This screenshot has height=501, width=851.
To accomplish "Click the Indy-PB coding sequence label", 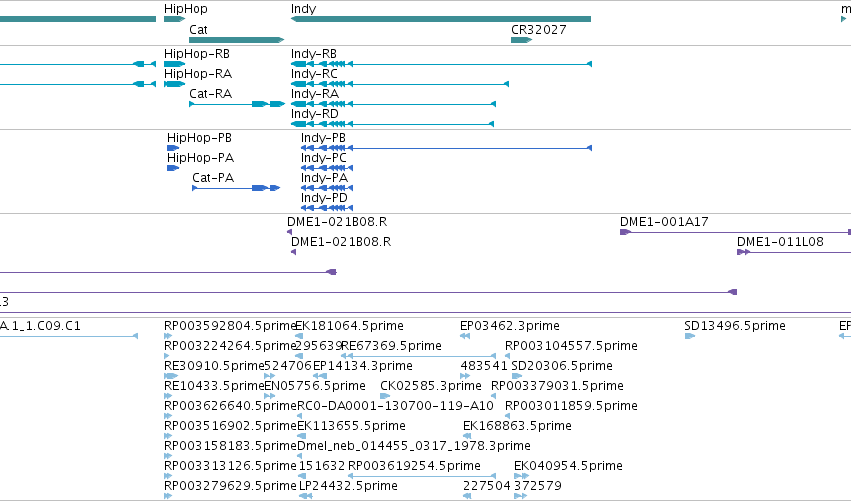I will (323, 138).
